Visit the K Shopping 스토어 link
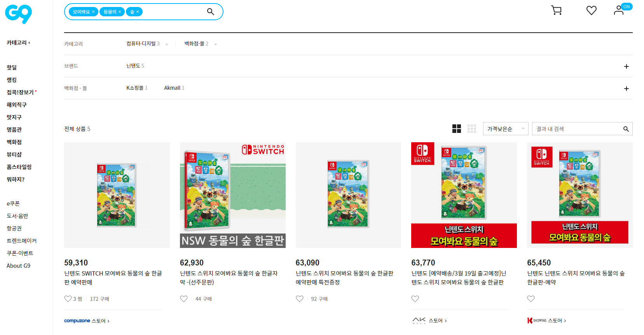 click(546, 321)
